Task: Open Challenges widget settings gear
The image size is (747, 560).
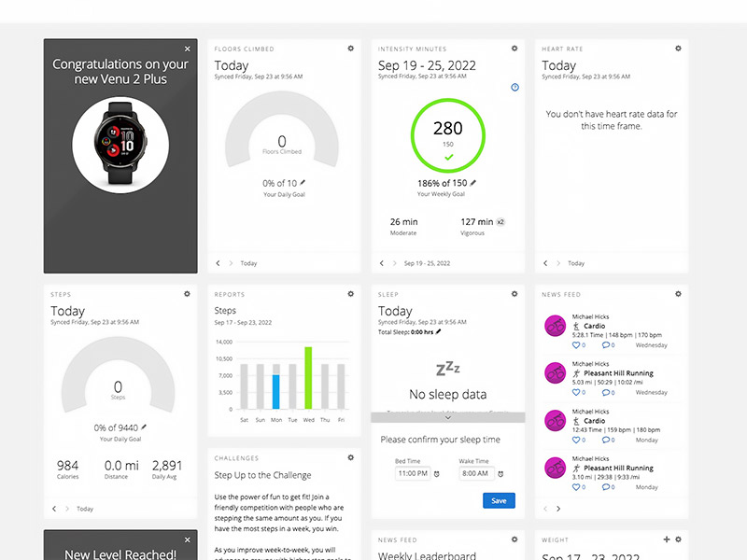Action: (351, 457)
